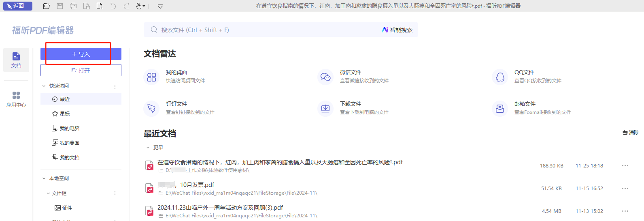Open 下载文件 downloads card
Screen dimensions: 644x221
click(354, 108)
